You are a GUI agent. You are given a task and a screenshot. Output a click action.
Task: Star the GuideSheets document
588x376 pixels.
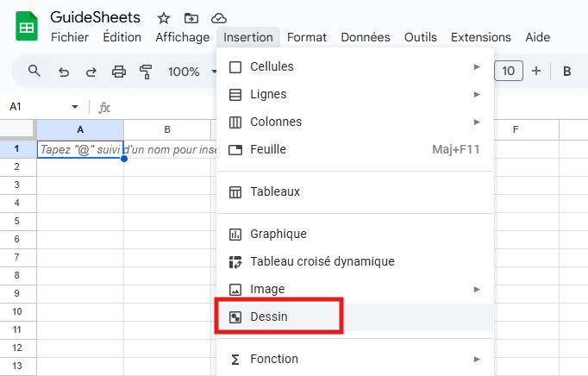click(x=164, y=18)
